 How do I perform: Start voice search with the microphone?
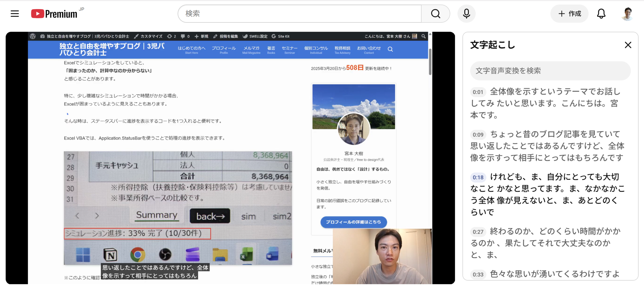466,14
